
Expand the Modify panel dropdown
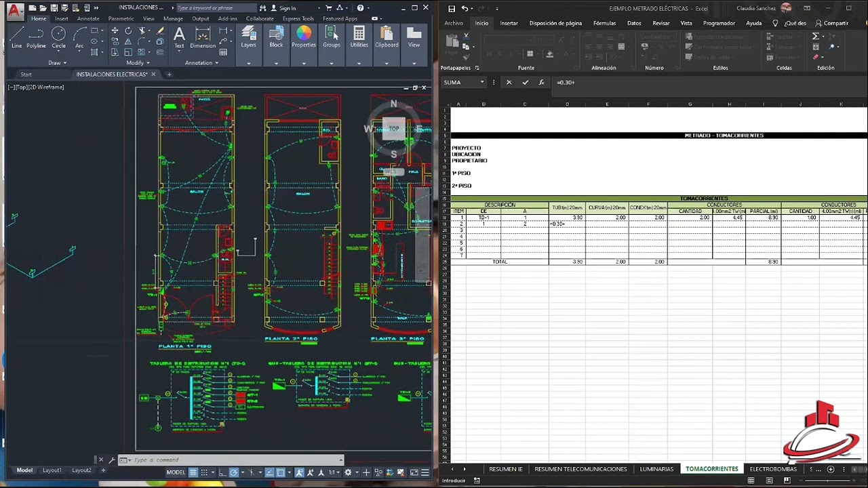coord(138,62)
